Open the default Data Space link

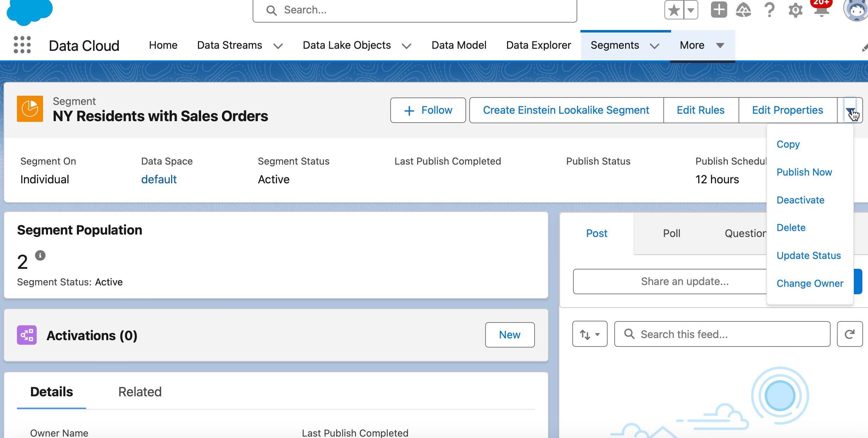(x=159, y=179)
